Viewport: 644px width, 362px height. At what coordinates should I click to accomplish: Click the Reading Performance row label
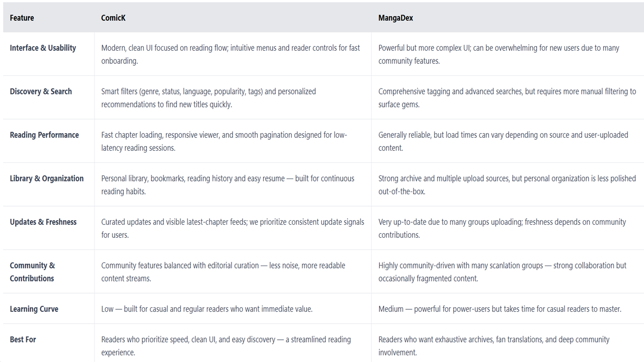[44, 135]
